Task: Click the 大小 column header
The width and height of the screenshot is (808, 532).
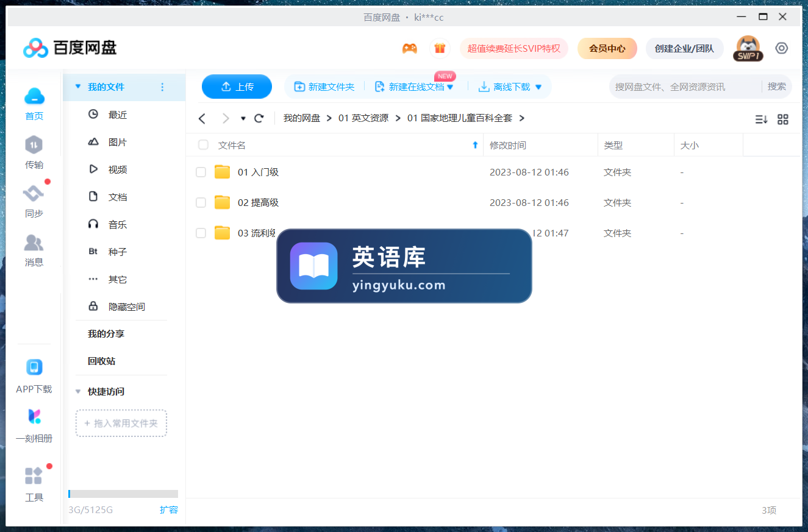Action: coord(690,145)
